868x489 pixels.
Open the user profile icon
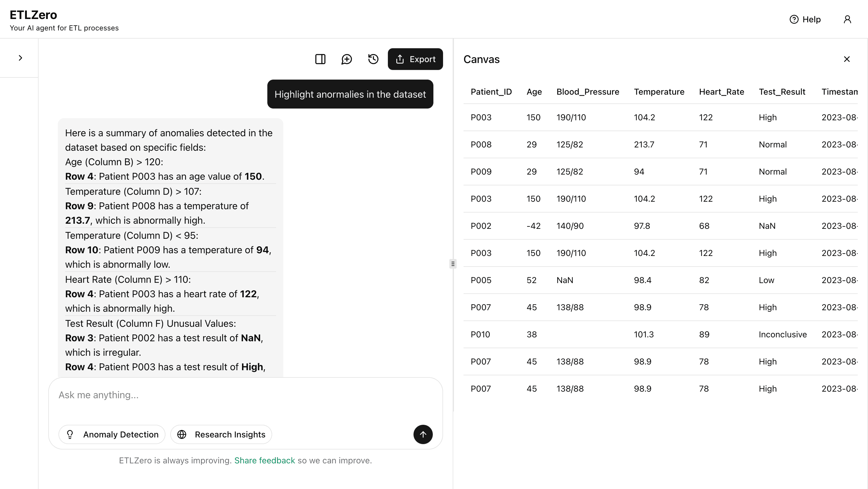click(848, 19)
